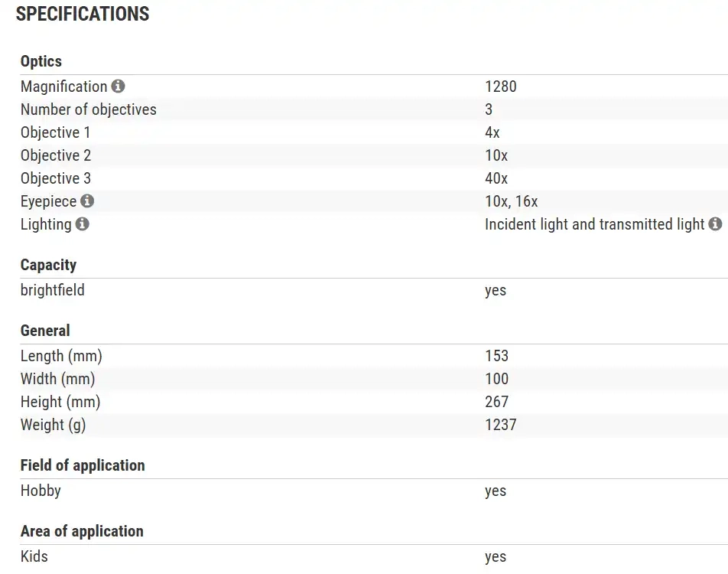Click the Weight value 1237
Viewport: 728px width, 574px height.
[x=501, y=424]
